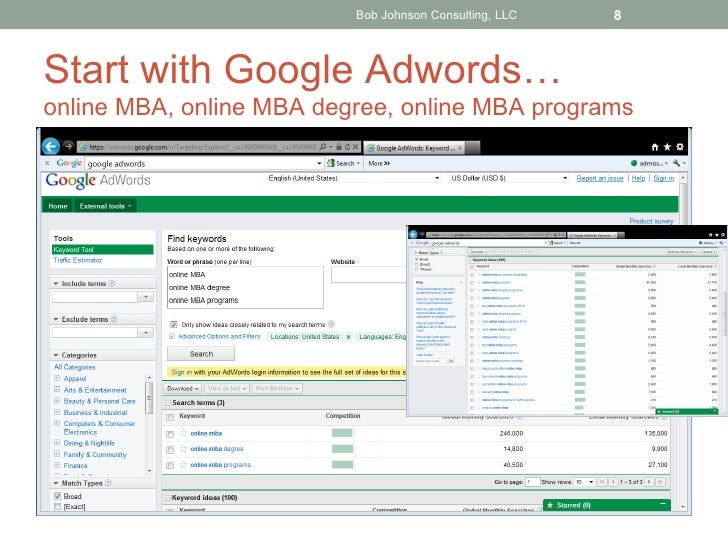Check the [Exact] match type checkbox

tap(58, 507)
